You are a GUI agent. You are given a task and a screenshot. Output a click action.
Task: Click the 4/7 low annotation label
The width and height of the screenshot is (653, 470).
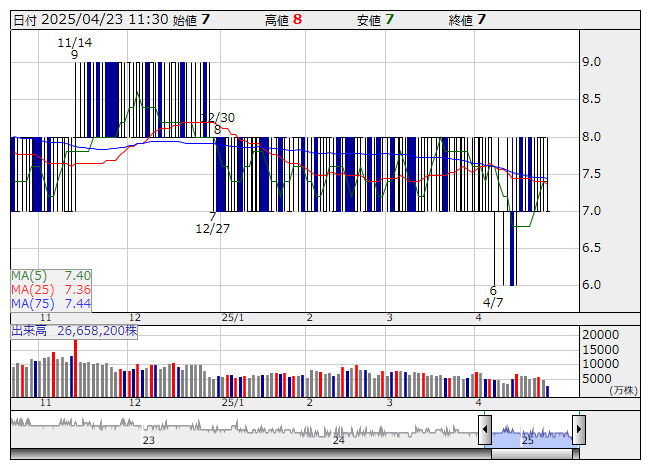tap(493, 303)
